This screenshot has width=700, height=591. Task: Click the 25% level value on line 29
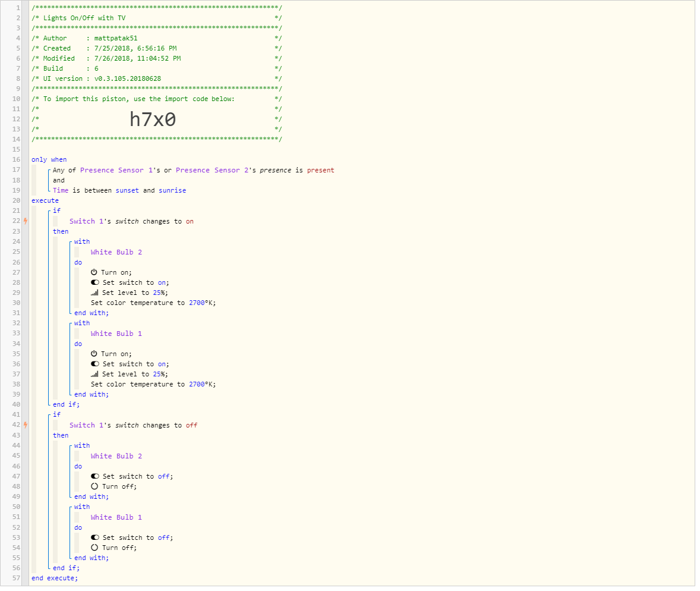tap(159, 293)
